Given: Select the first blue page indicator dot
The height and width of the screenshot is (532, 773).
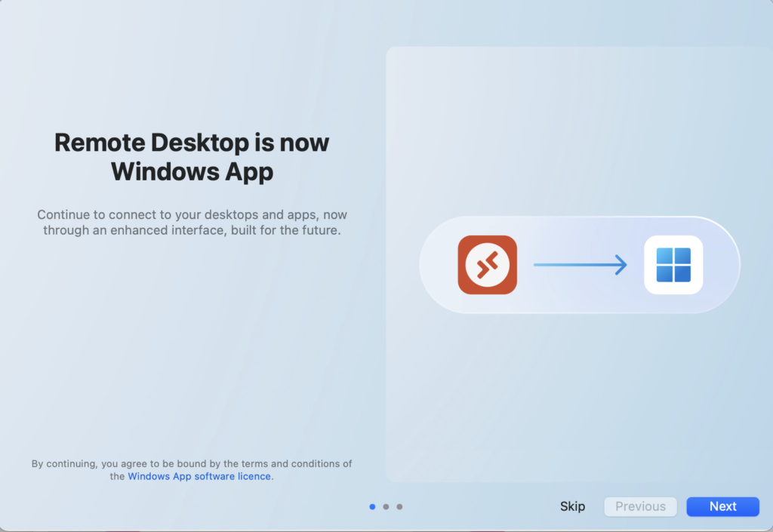Looking at the screenshot, I should 372,506.
